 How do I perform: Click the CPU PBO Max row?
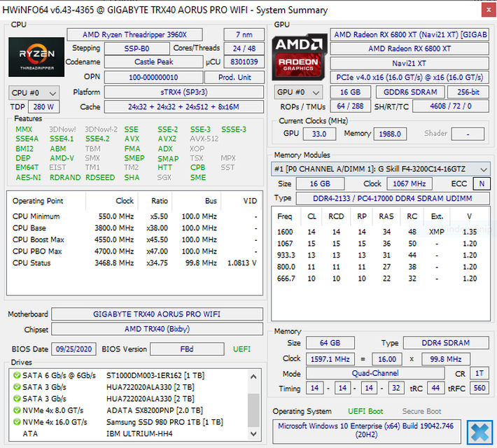click(134, 251)
